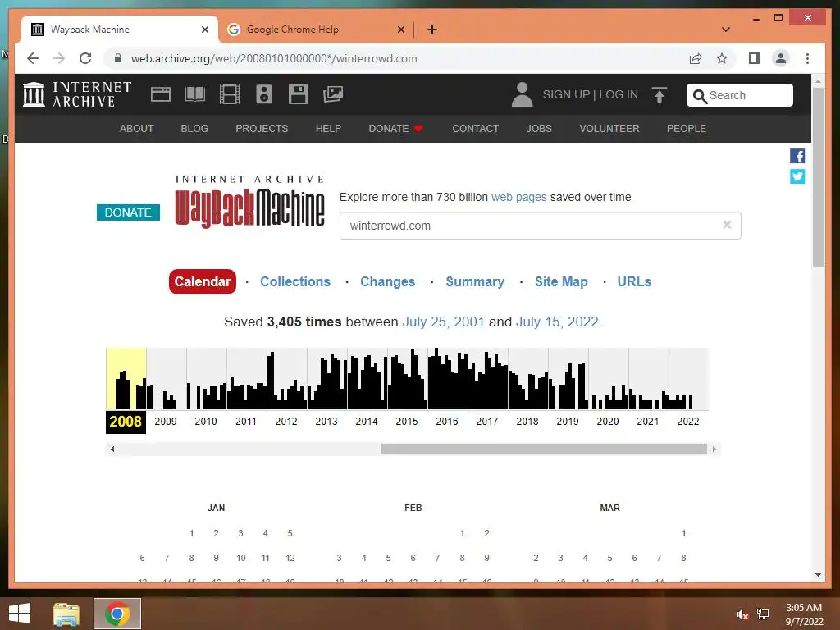Follow the web pages link
Screen dimensions: 840x630
518,197
